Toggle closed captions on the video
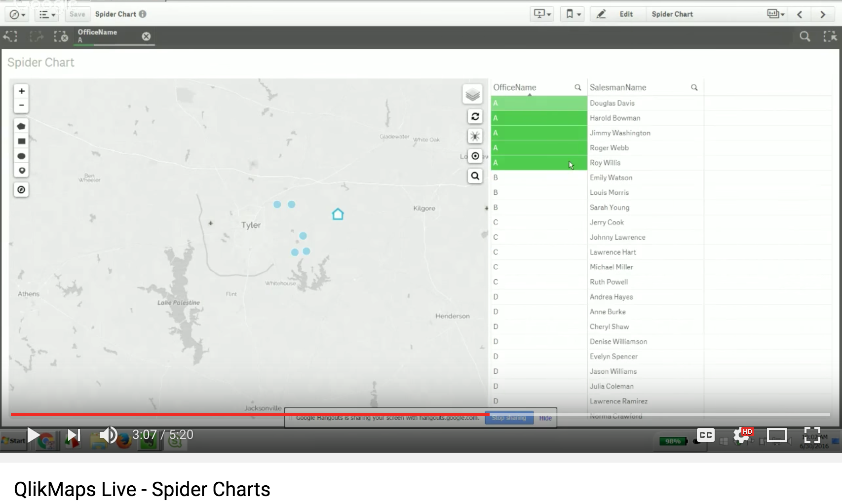This screenshot has width=842, height=504. point(705,434)
